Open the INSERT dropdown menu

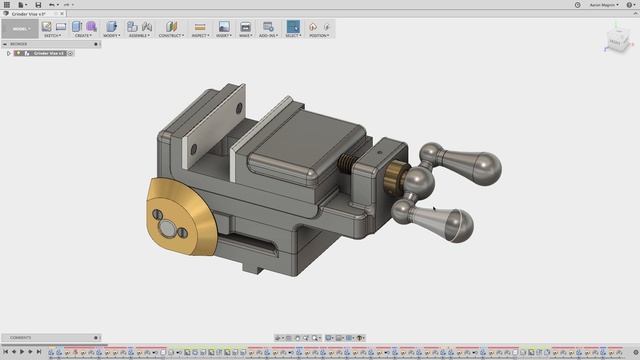click(224, 36)
